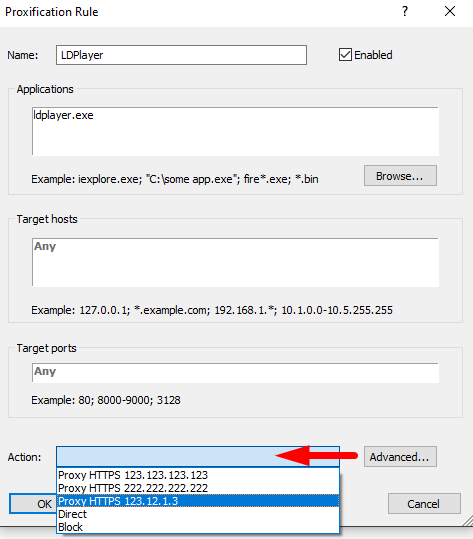Click inside the Target ports field
The width and height of the screenshot is (473, 539).
click(235, 373)
